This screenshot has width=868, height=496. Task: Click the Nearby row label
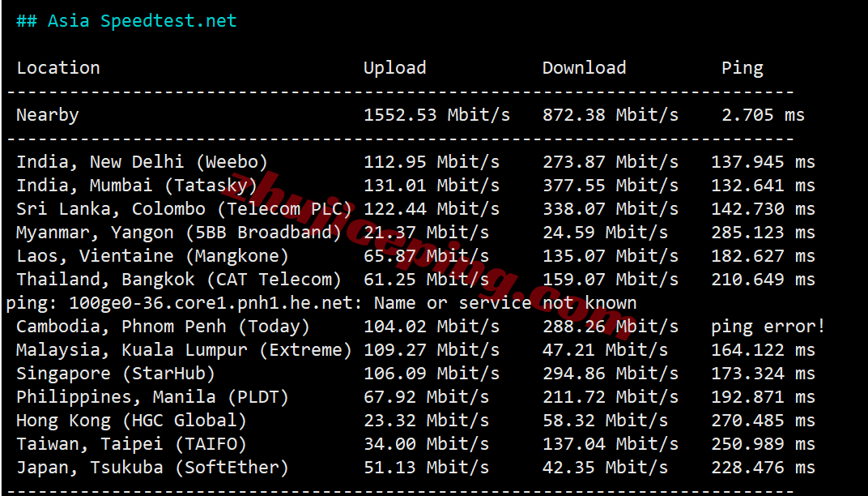tap(48, 115)
